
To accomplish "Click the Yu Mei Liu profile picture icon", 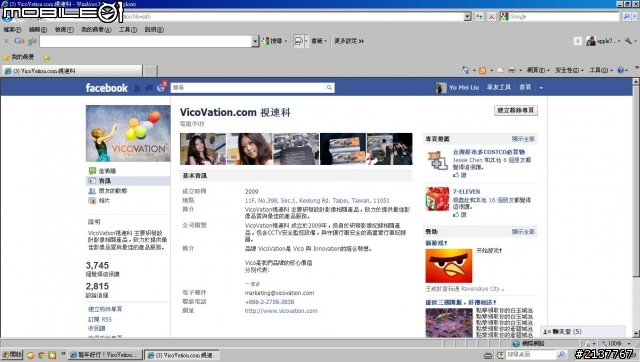I will [441, 88].
